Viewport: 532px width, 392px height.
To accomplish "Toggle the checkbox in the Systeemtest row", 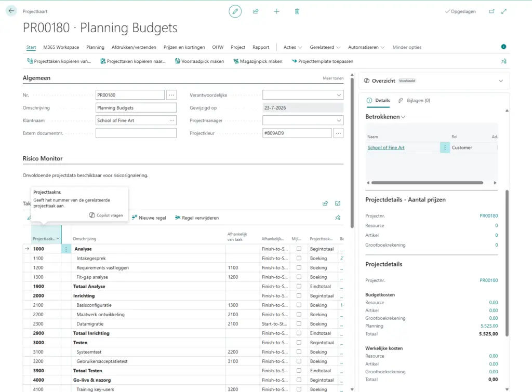I will (x=299, y=352).
